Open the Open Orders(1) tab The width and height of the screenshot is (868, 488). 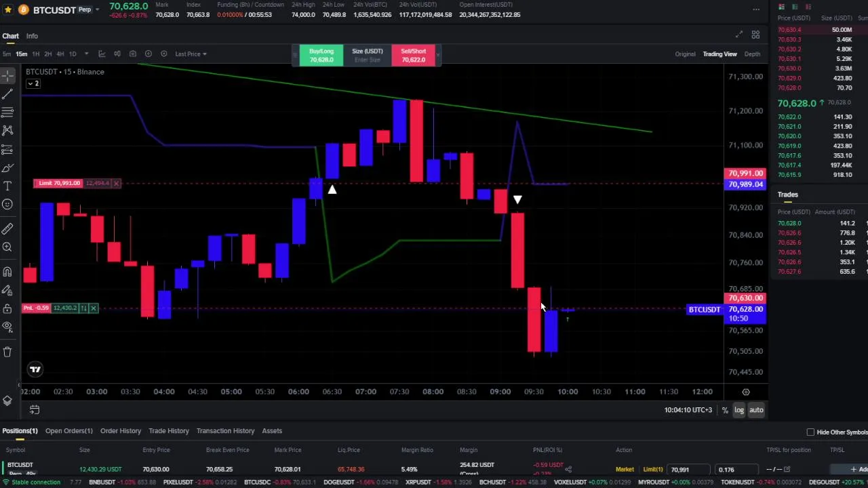[69, 431]
